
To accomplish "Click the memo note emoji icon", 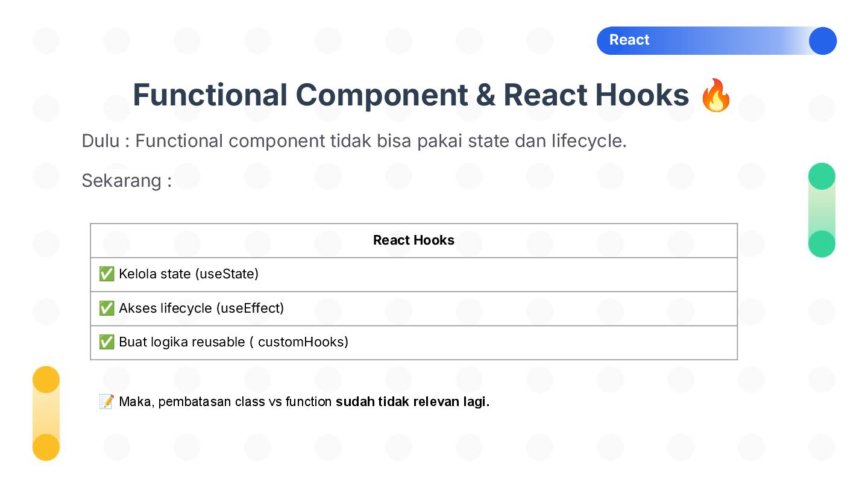I will [x=107, y=402].
